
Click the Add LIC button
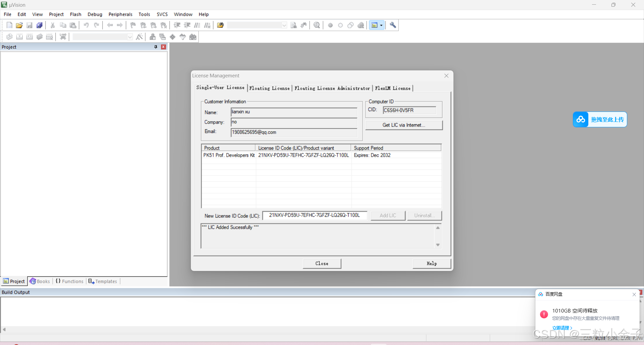(388, 215)
